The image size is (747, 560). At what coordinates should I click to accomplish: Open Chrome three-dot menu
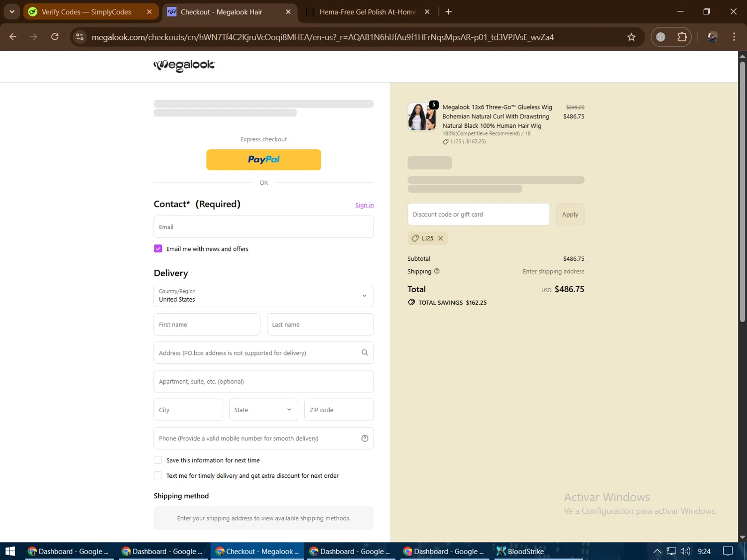coord(734,37)
